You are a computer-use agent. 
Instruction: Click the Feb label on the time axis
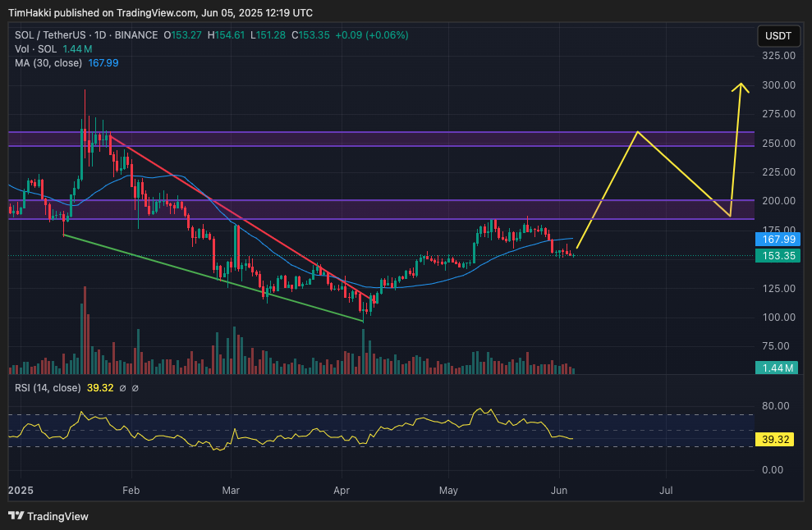point(131,491)
